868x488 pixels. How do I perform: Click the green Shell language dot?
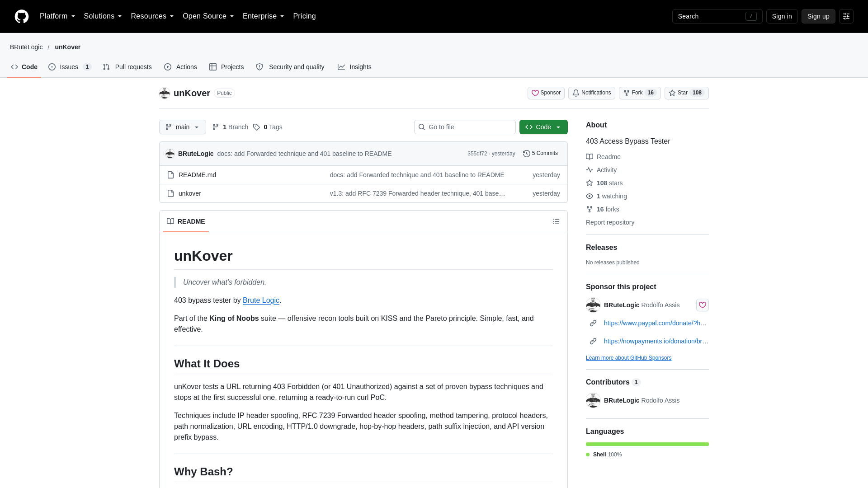click(588, 455)
